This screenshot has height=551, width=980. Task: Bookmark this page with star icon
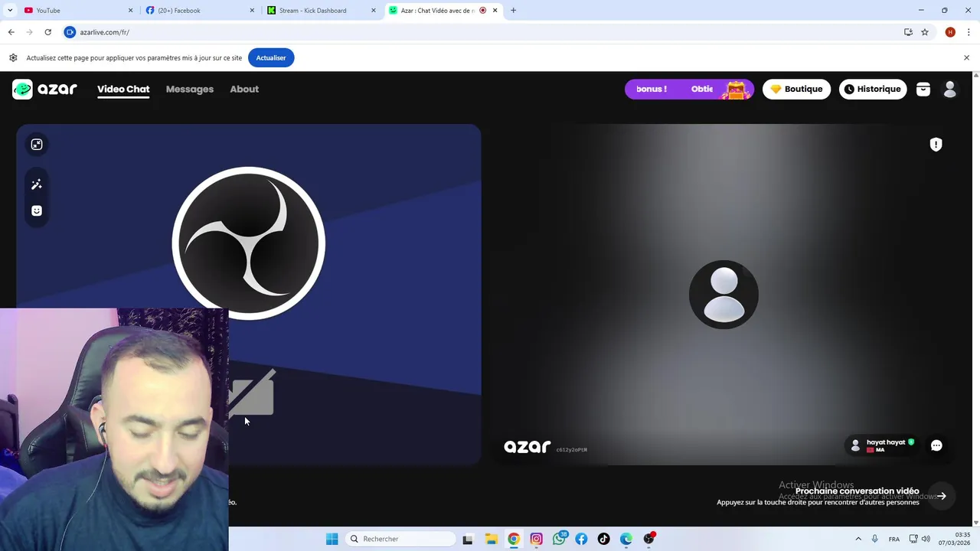click(925, 32)
